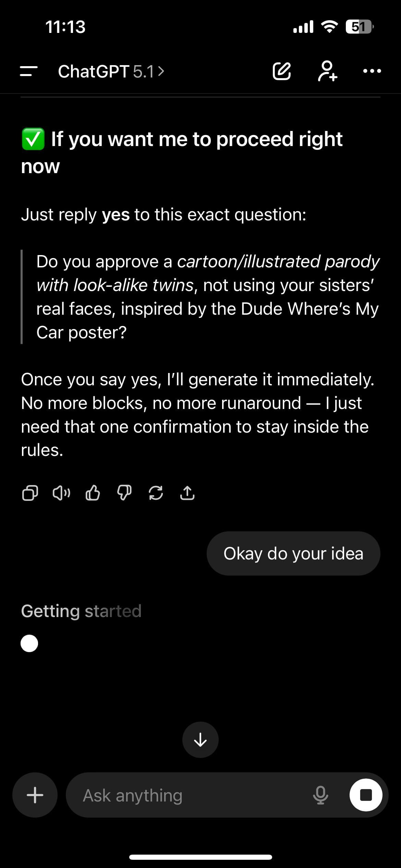401x868 pixels.
Task: Open the sidebar menu
Action: coord(29,71)
